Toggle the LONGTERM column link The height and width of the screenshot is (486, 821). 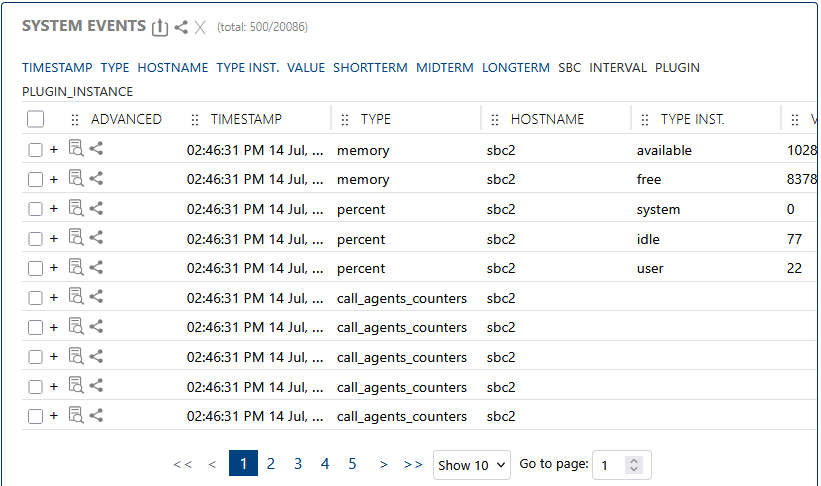516,68
